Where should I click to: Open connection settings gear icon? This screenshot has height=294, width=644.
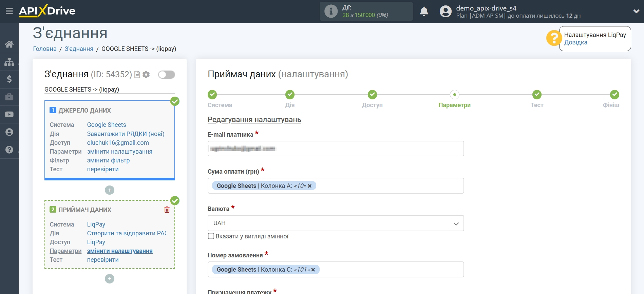click(x=146, y=75)
